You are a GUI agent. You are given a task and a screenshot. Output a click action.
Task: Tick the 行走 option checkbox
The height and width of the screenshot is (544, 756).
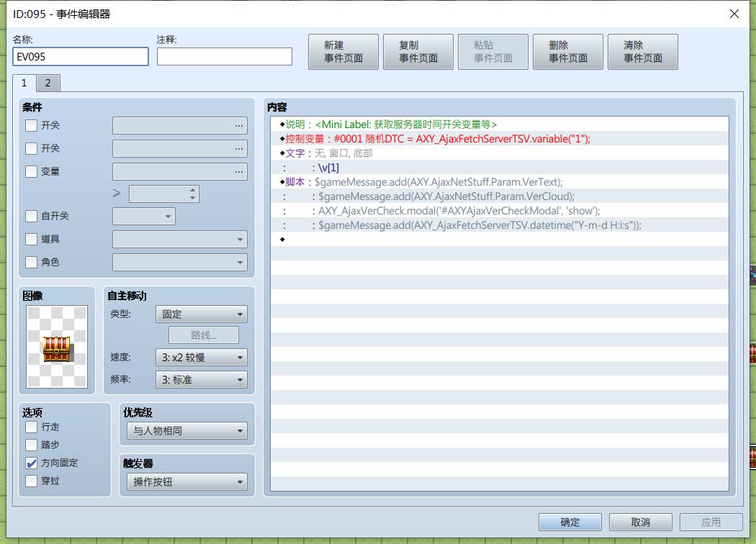point(32,427)
